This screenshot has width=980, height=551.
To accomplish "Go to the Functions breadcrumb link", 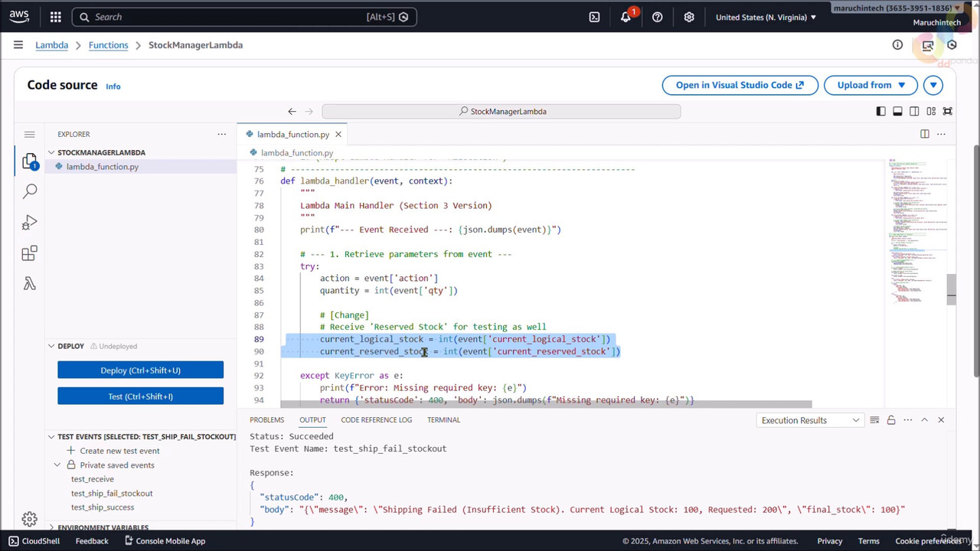I will 108,45.
